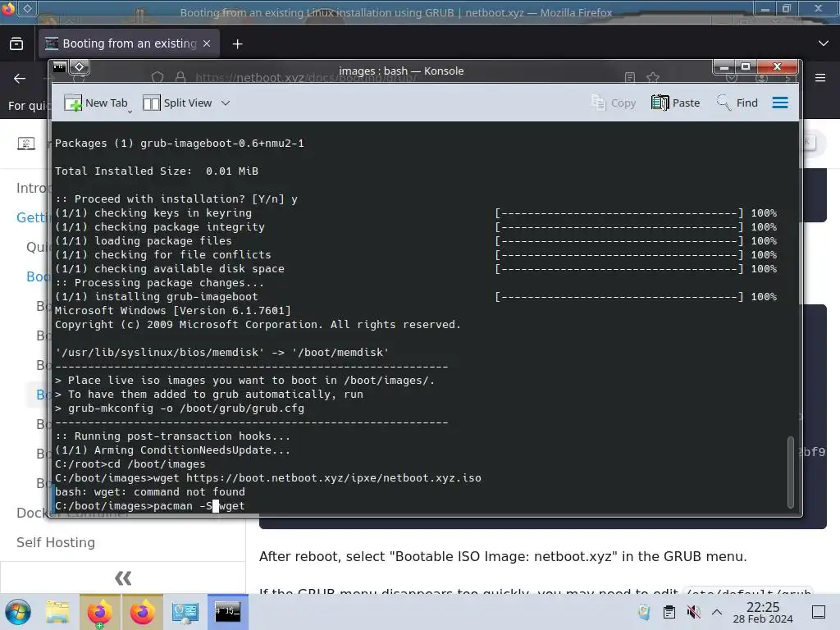Open Firefox list all tabs dropdown
The image size is (840, 630).
coord(824,43)
